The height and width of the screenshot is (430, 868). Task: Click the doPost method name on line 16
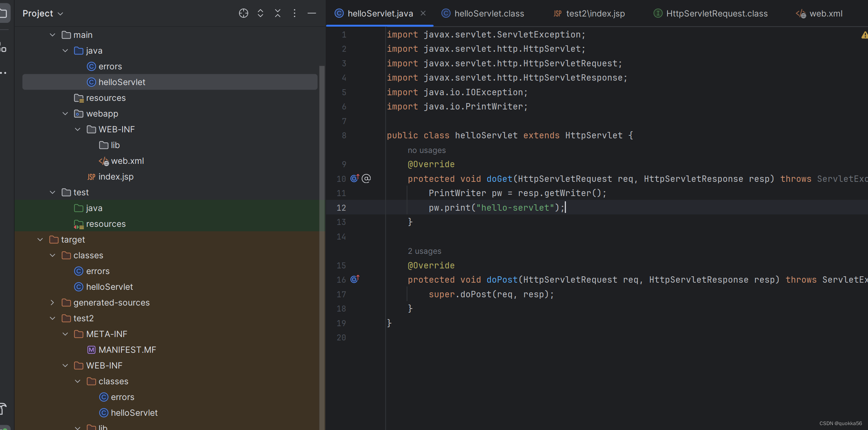(502, 280)
